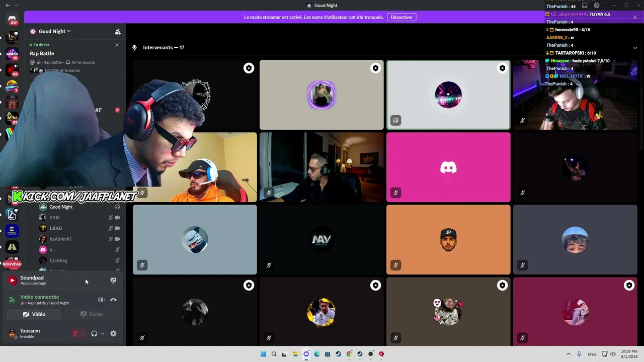Toggle microphone mute button
This screenshot has height=362, width=644.
pos(75,333)
